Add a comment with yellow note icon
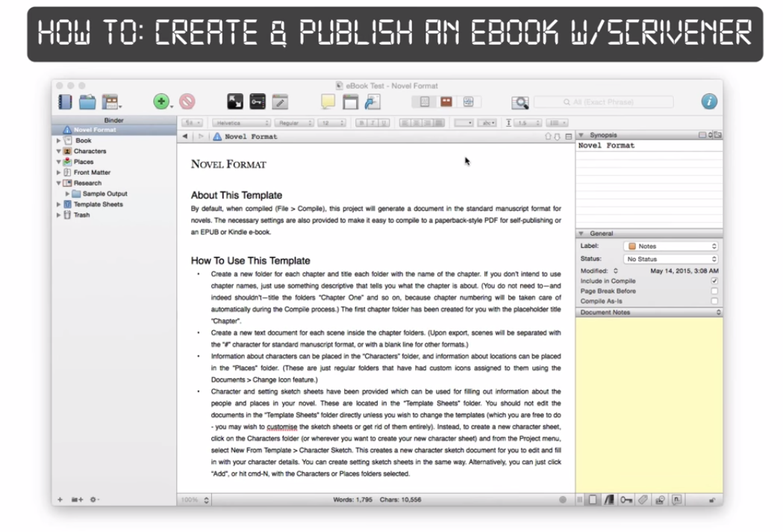The image size is (783, 532). pos(328,101)
